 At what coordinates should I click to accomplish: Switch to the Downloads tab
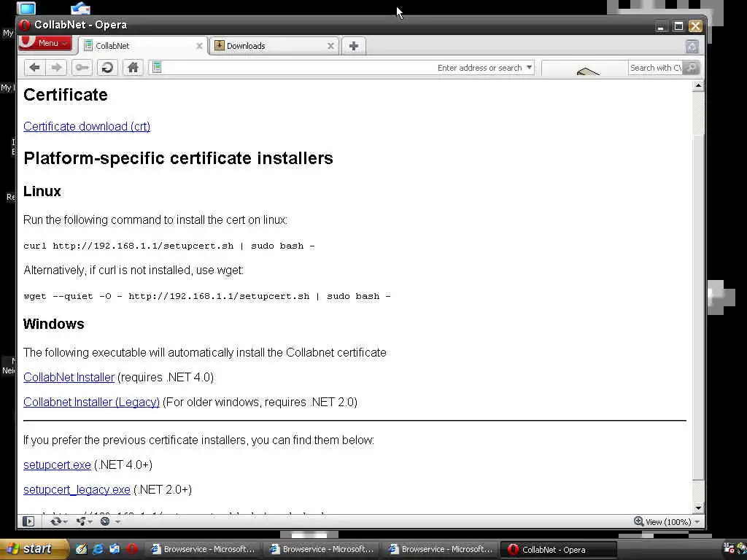coord(274,46)
